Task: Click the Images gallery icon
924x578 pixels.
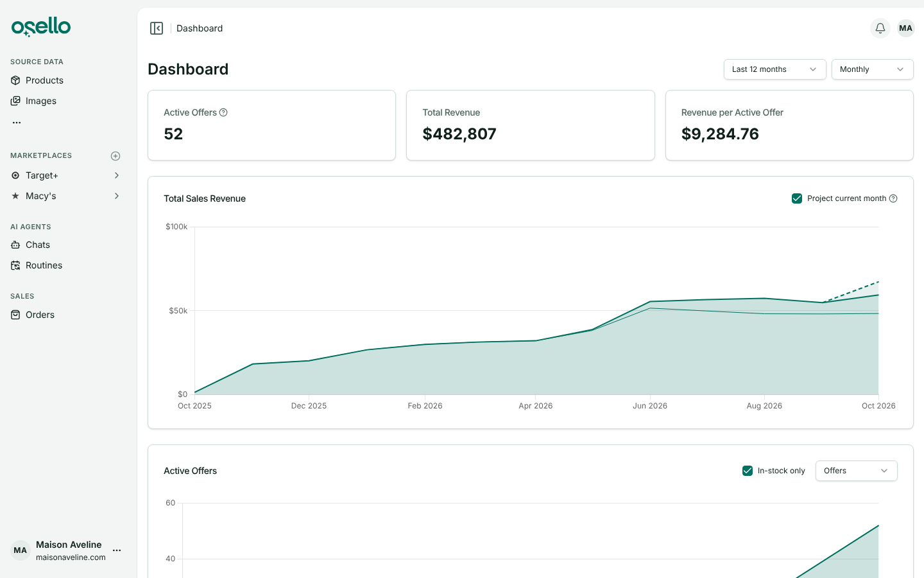Action: 15,101
